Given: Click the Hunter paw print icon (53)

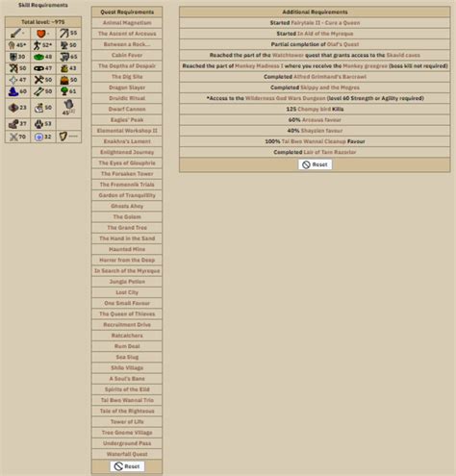Looking at the screenshot, I should click(x=38, y=124).
